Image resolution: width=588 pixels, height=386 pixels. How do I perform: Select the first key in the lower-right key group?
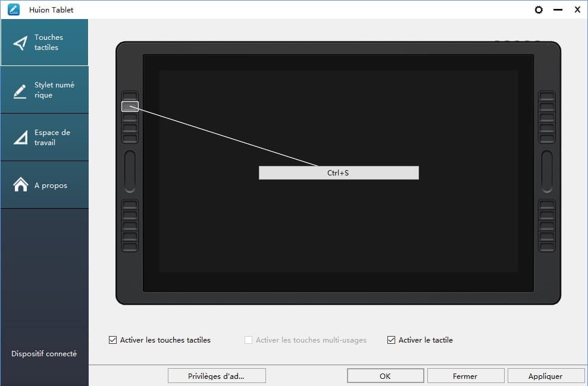(x=547, y=205)
